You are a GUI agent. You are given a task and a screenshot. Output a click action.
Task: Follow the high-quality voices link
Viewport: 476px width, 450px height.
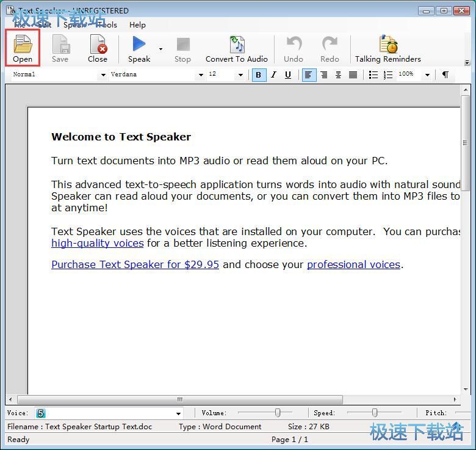pos(98,243)
